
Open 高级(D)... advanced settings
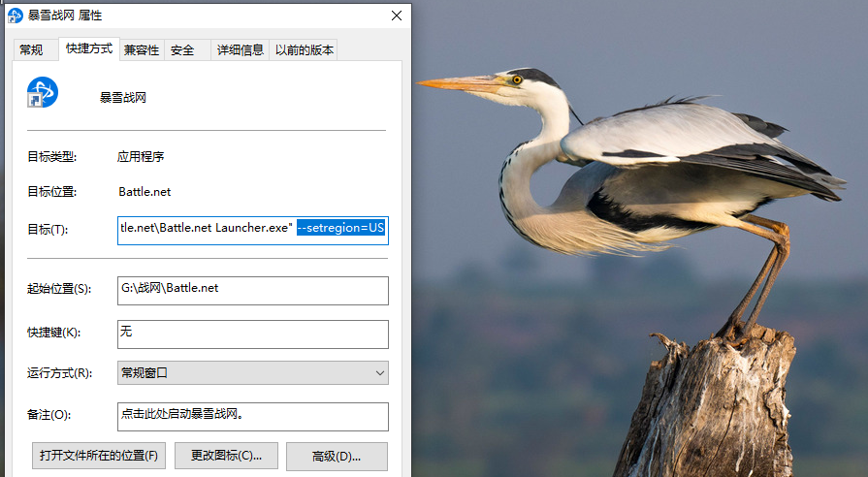[337, 456]
